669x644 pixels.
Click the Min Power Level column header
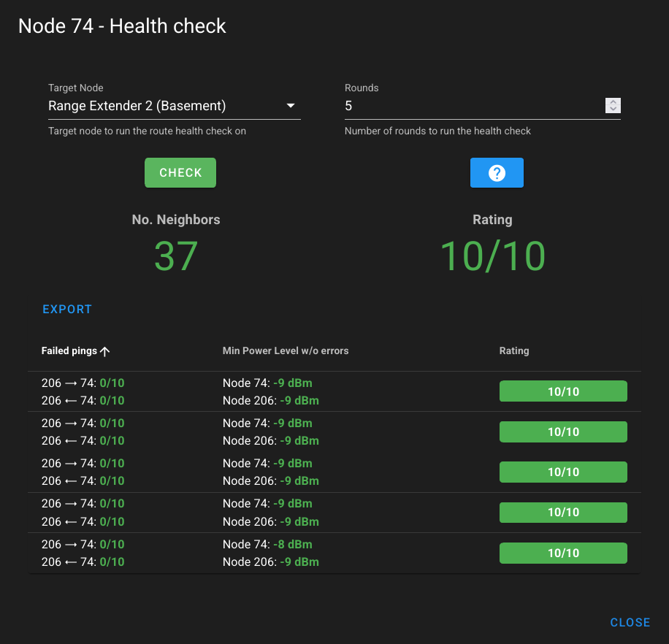coord(286,350)
